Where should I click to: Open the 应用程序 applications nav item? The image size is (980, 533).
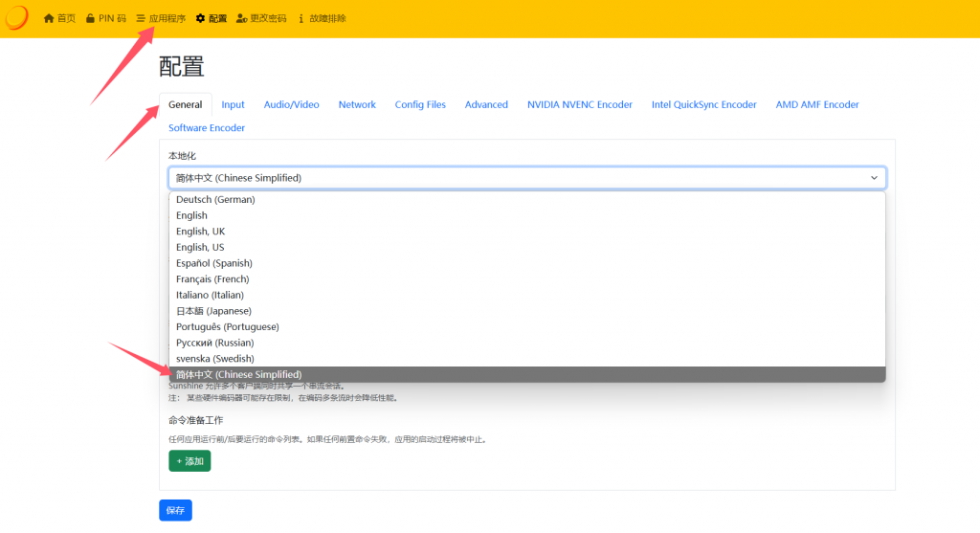(x=161, y=19)
